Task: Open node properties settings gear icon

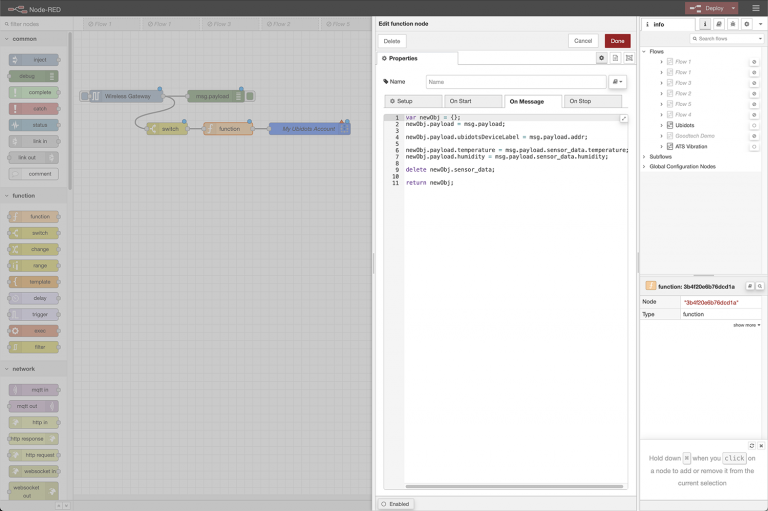Action: pos(601,58)
